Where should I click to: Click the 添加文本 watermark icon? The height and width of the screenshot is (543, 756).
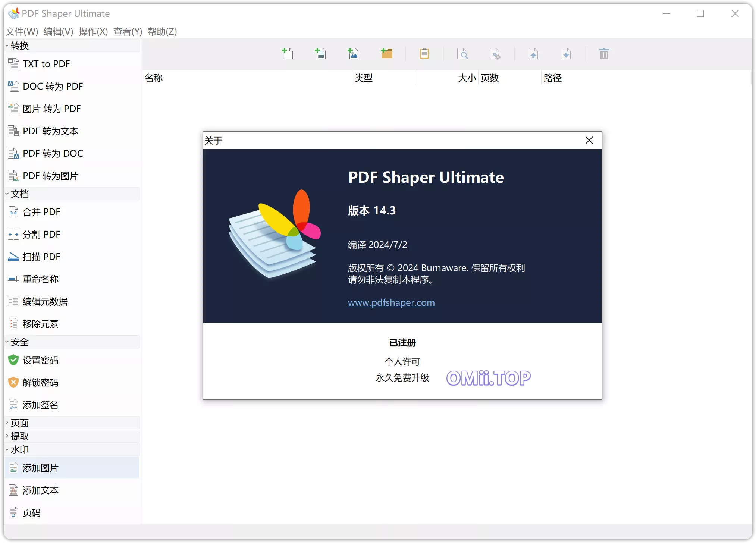pyautogui.click(x=13, y=490)
